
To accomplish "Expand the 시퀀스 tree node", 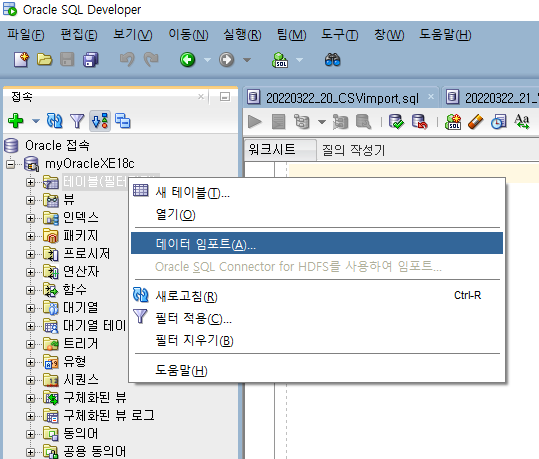I will pyautogui.click(x=31, y=380).
